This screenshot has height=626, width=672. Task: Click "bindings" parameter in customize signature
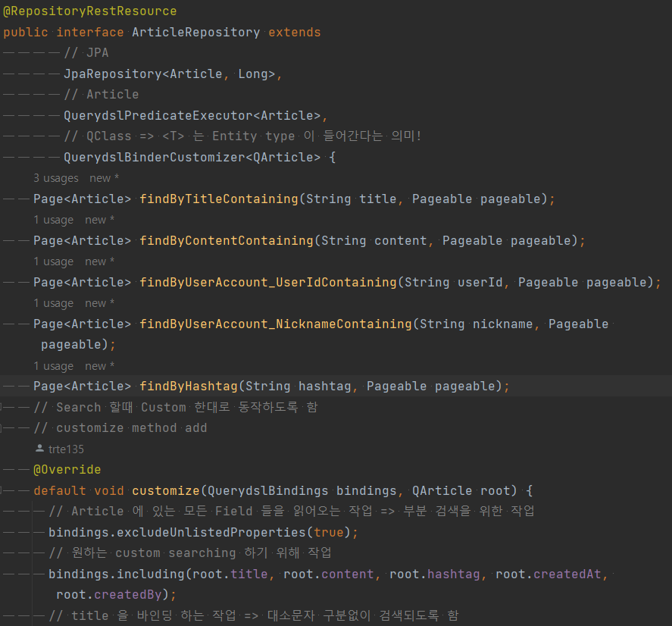coord(366,490)
